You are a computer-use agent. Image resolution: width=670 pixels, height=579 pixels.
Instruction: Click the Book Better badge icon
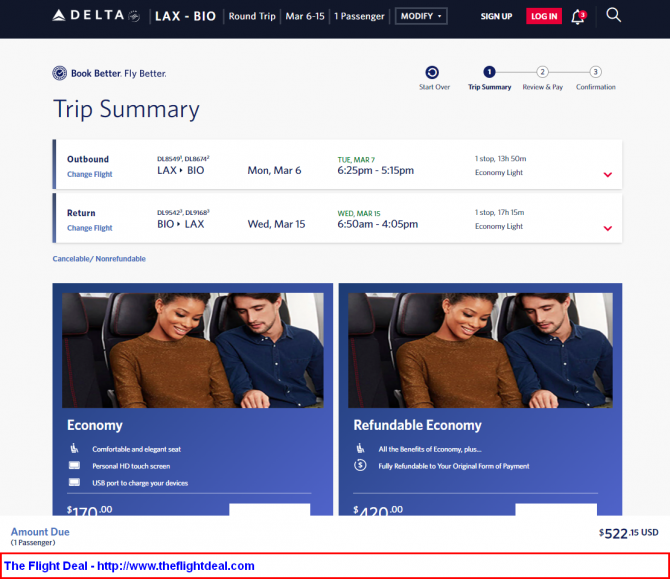point(60,73)
